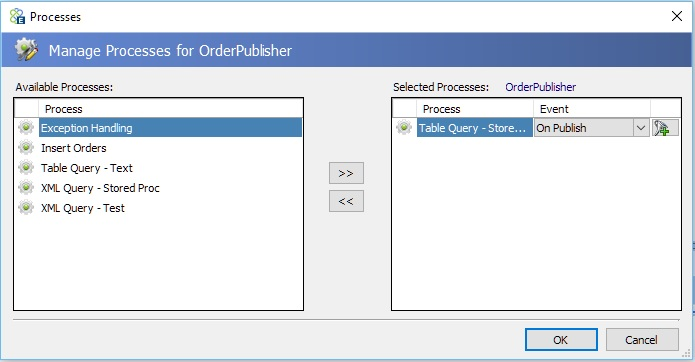The width and height of the screenshot is (695, 362).
Task: Move selected process right with >> button
Action: click(x=346, y=173)
